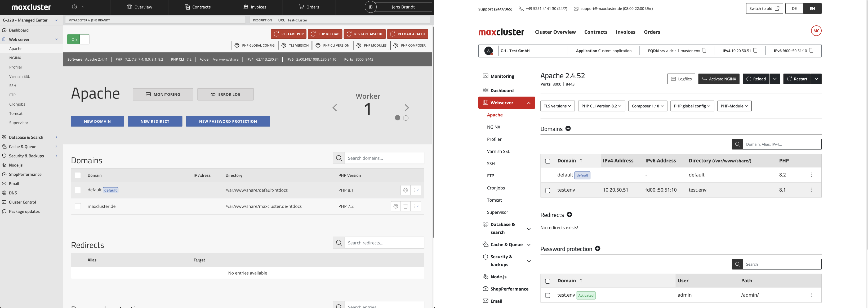Open the TLS versions dropdown
The width and height of the screenshot is (868, 308).
558,106
